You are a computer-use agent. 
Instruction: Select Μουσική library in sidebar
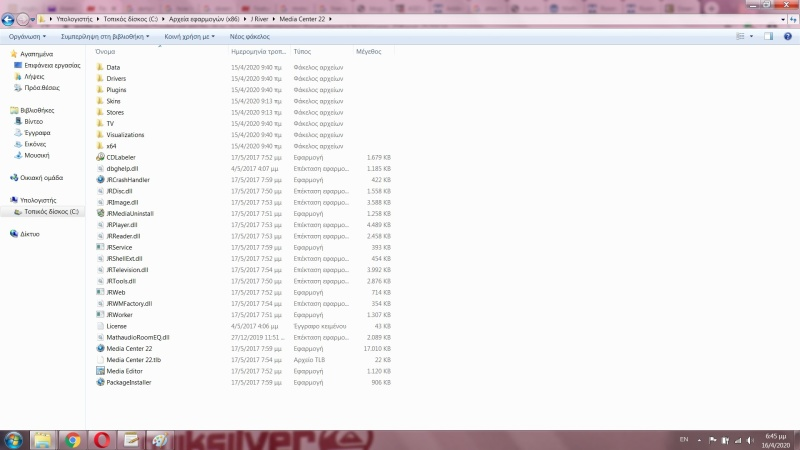tap(37, 155)
